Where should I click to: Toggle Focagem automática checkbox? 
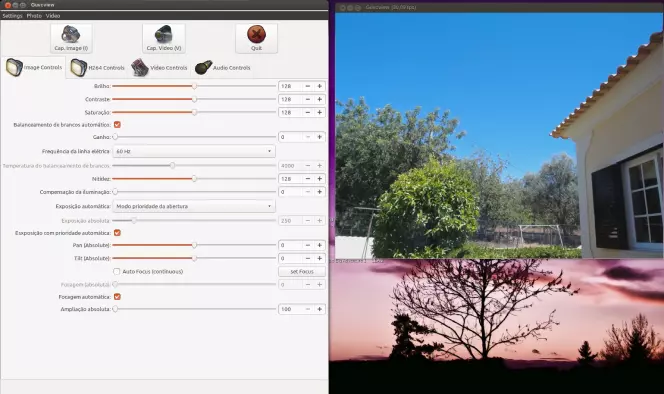[117, 297]
